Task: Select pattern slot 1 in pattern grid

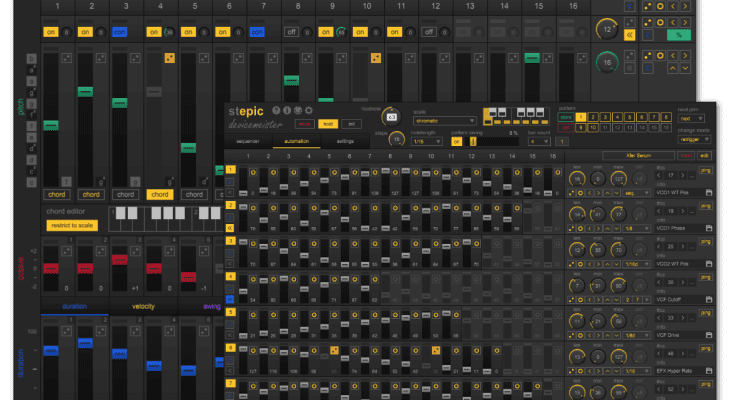Action: pyautogui.click(x=579, y=117)
